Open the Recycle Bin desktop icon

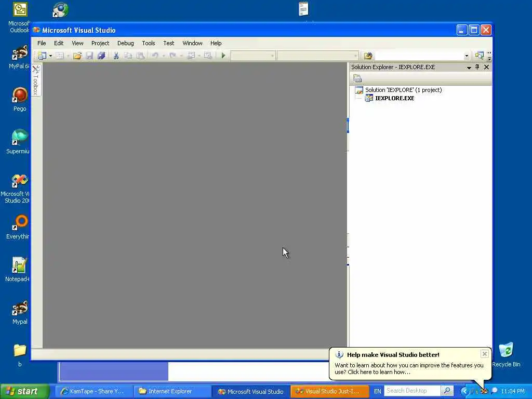506,354
